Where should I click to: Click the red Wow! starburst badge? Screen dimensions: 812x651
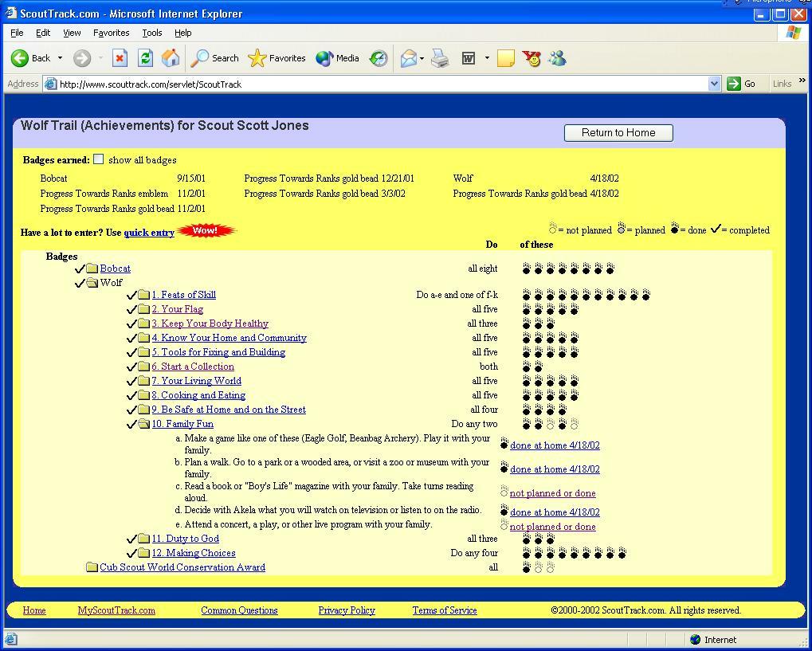206,230
